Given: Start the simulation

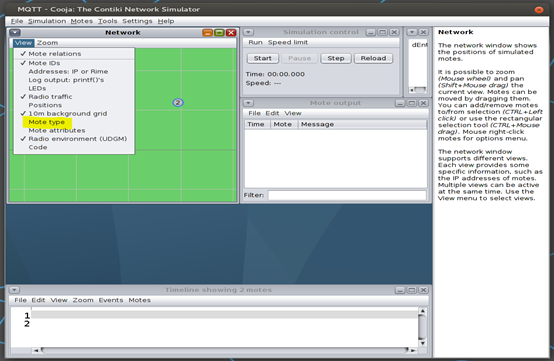Looking at the screenshot, I should (263, 58).
